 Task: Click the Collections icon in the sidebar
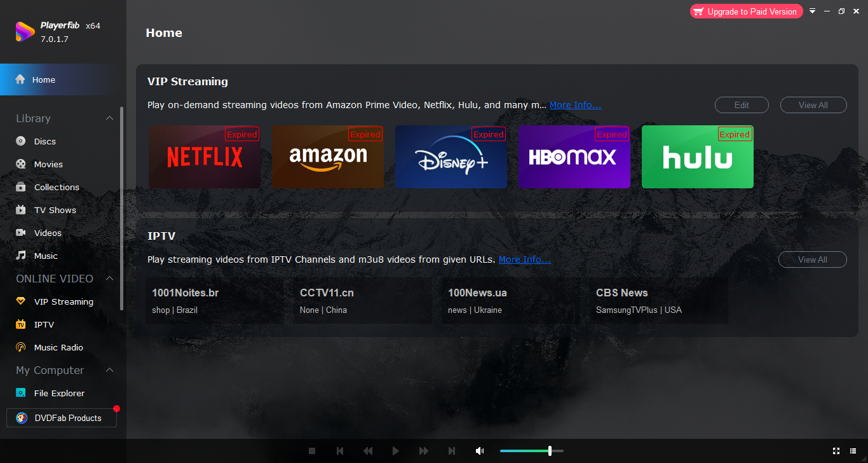(21, 187)
